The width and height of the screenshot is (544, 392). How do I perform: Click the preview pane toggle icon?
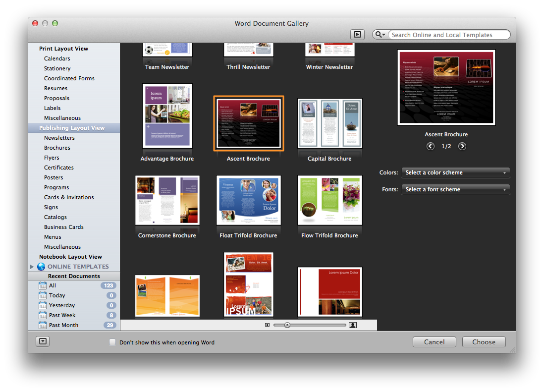tap(357, 34)
